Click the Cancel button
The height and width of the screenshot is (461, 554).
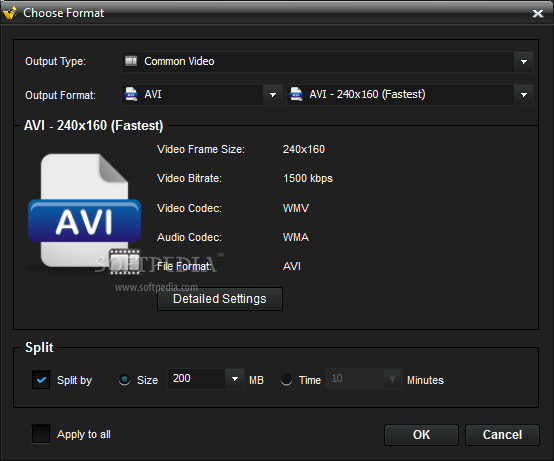coord(502,435)
